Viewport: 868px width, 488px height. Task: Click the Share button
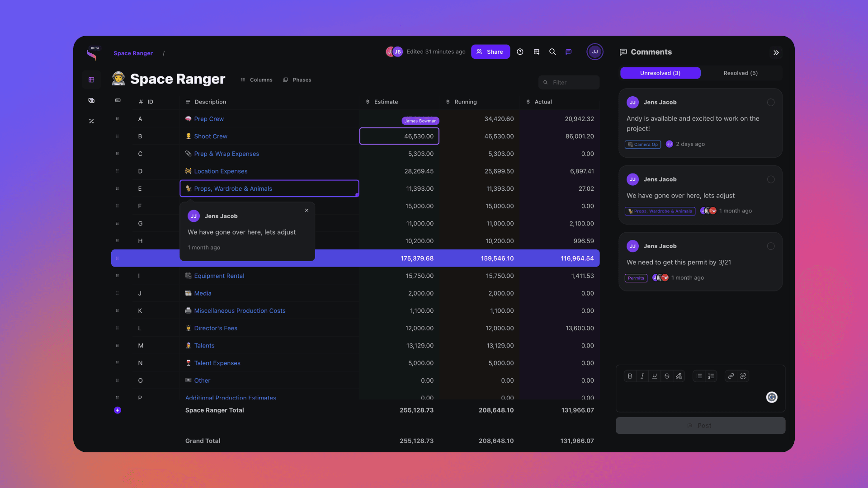tap(490, 52)
